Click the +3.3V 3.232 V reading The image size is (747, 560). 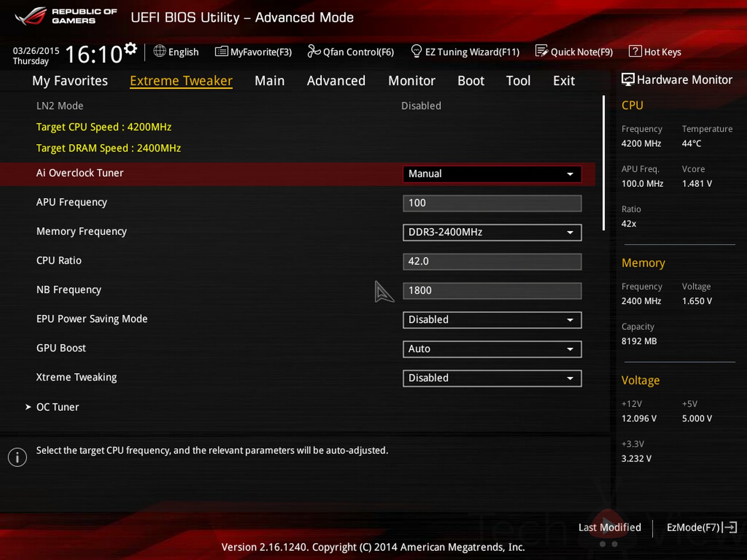[637, 459]
